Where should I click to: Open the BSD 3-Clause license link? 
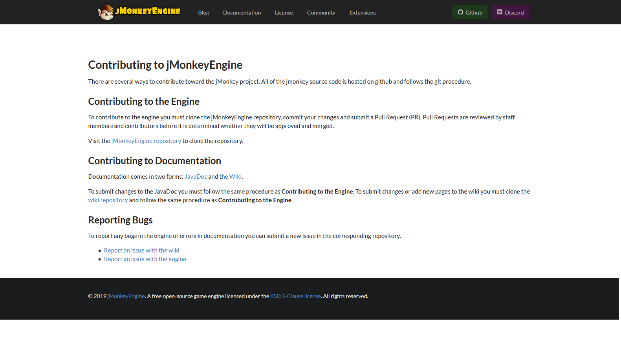coord(295,296)
